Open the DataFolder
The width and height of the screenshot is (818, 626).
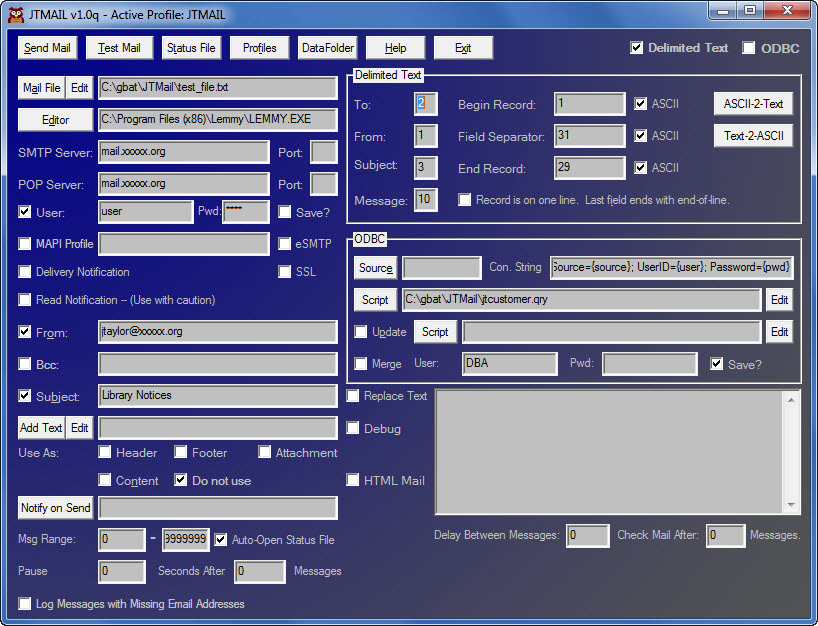tap(328, 48)
